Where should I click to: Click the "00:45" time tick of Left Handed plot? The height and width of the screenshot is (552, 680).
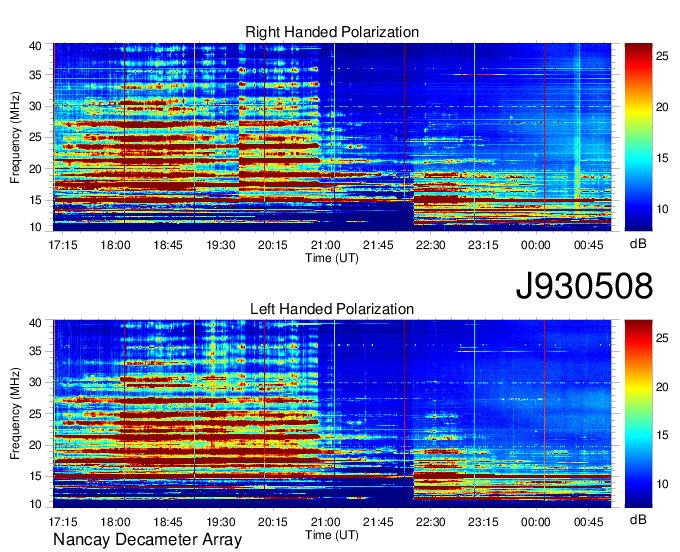588,522
